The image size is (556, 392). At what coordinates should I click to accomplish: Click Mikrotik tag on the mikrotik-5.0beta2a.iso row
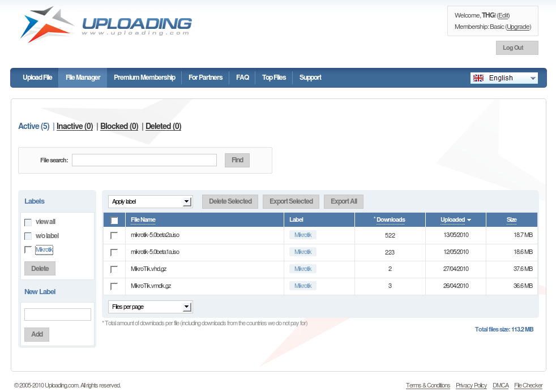[x=303, y=235]
